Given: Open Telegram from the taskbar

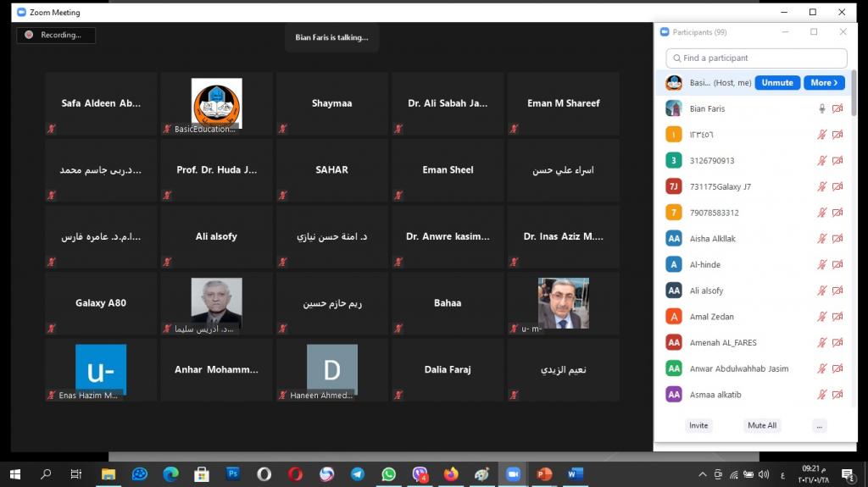Looking at the screenshot, I should (x=358, y=474).
